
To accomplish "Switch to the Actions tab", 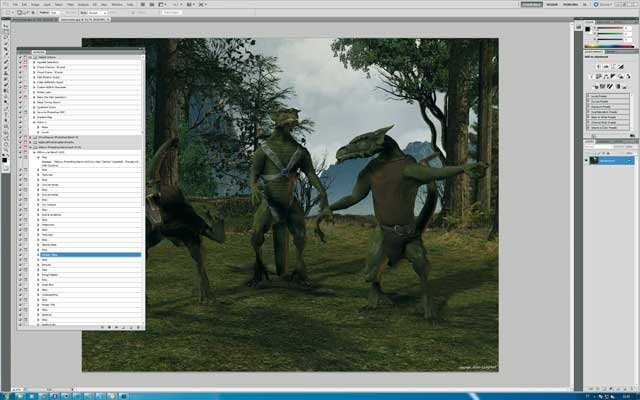I will [x=39, y=52].
